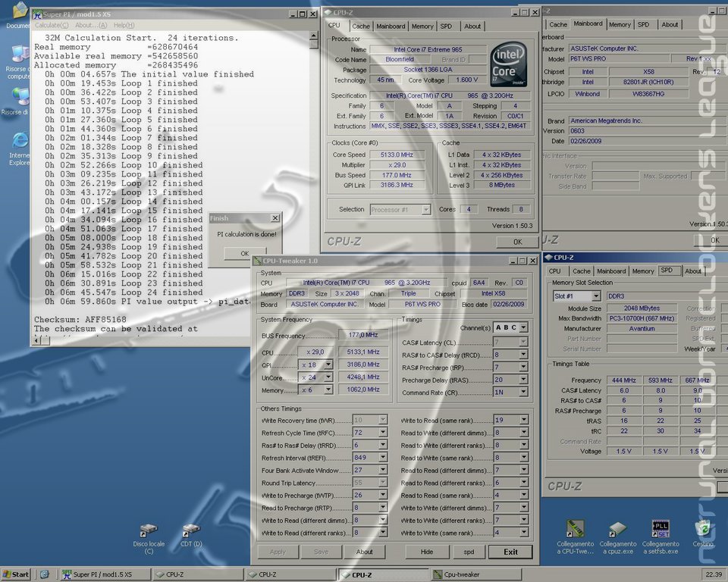Switch to SPD tab in main CPU-Z

pos(446,26)
